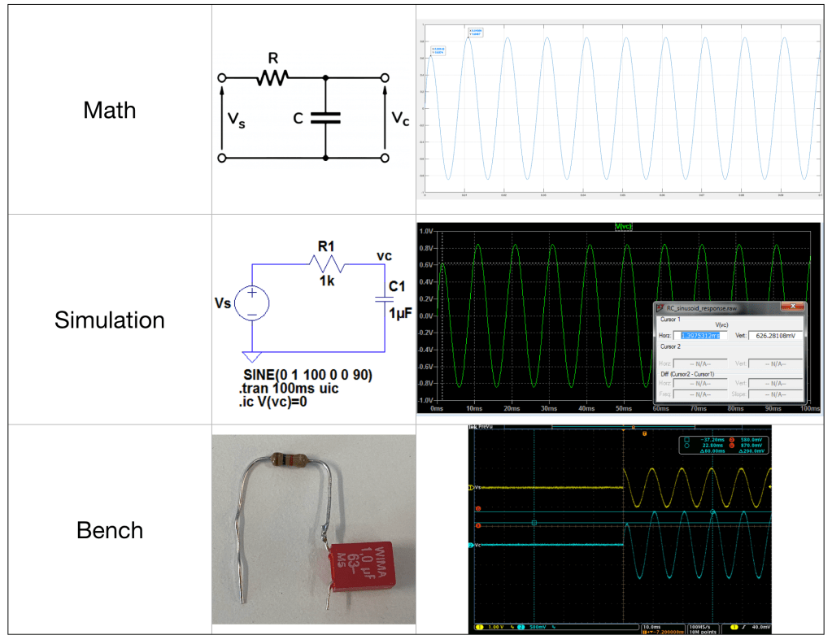
Task: Click the yellow Vs channel marker on the oscilloscope
Action: (470, 488)
